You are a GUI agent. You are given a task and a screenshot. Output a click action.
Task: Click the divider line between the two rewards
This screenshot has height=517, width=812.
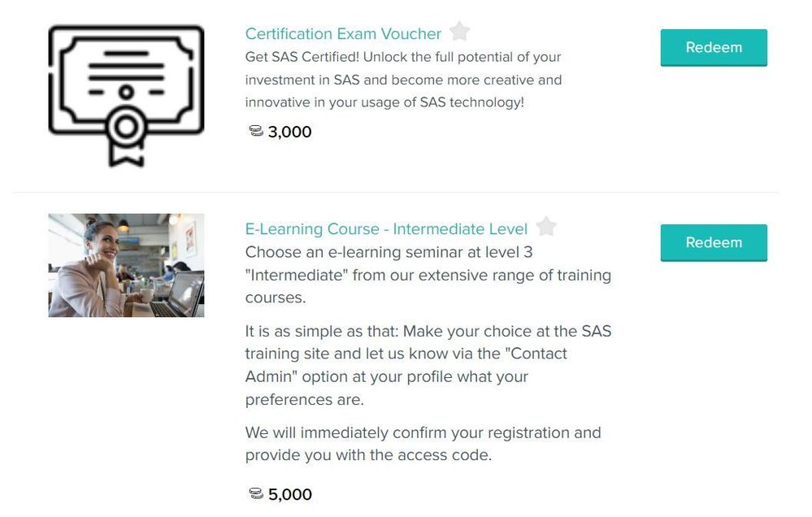(x=395, y=193)
